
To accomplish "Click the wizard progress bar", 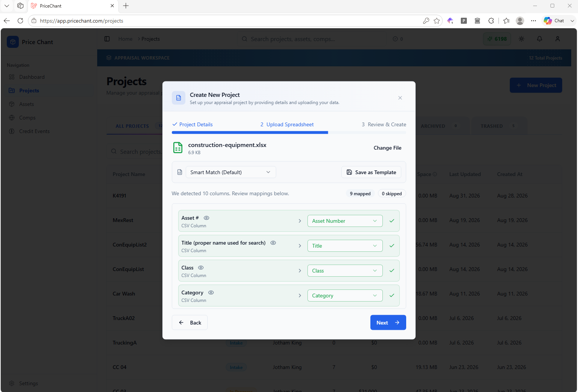I will tap(289, 133).
